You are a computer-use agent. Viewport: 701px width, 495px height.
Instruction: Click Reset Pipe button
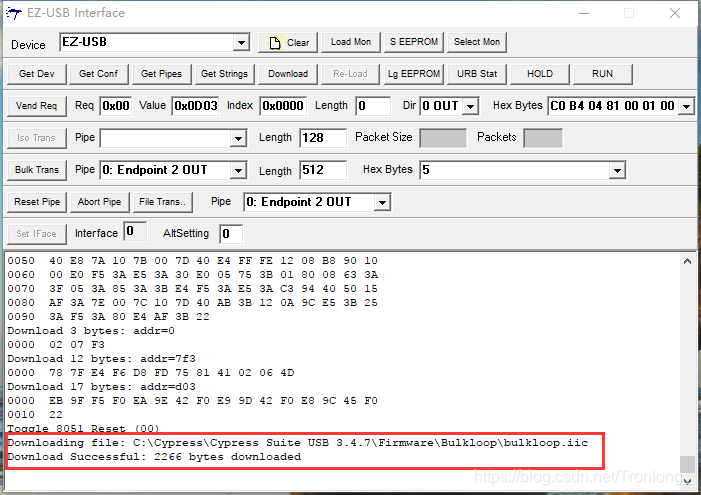click(37, 202)
